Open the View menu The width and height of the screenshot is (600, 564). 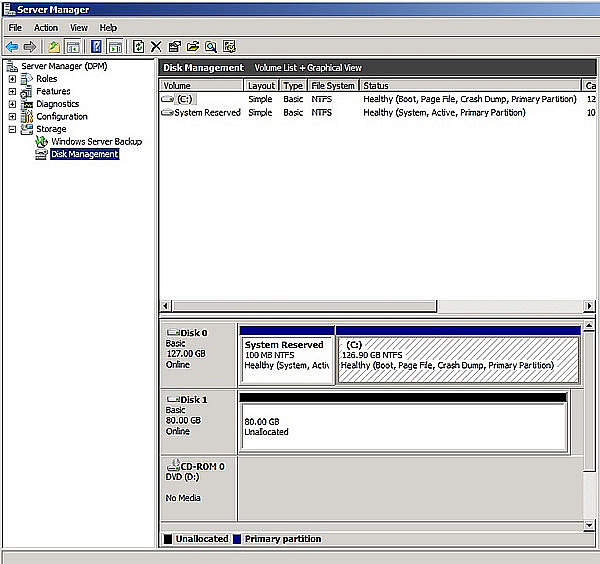tap(79, 28)
